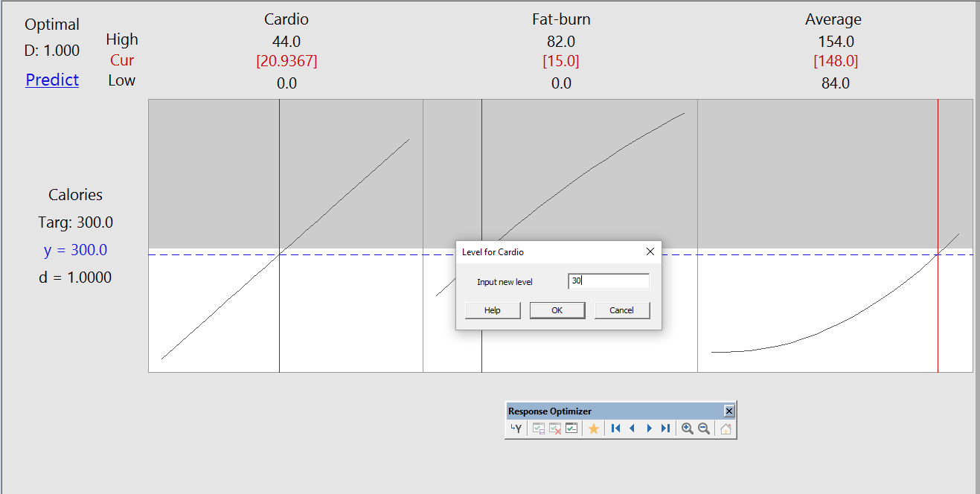Jump to the first setting in Response Optimizer toolbar
Viewport: 980px width, 494px height.
point(615,429)
